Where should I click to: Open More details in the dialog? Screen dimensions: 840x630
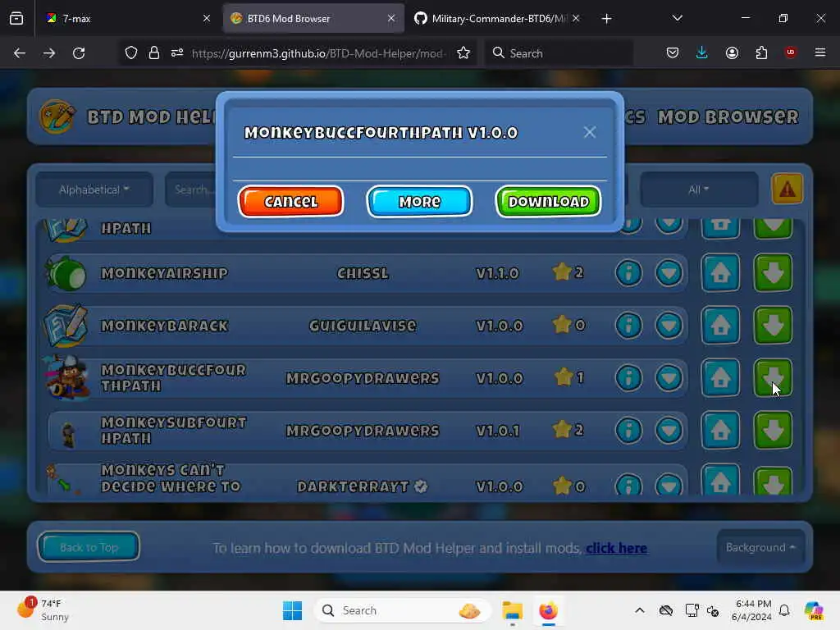coord(419,202)
